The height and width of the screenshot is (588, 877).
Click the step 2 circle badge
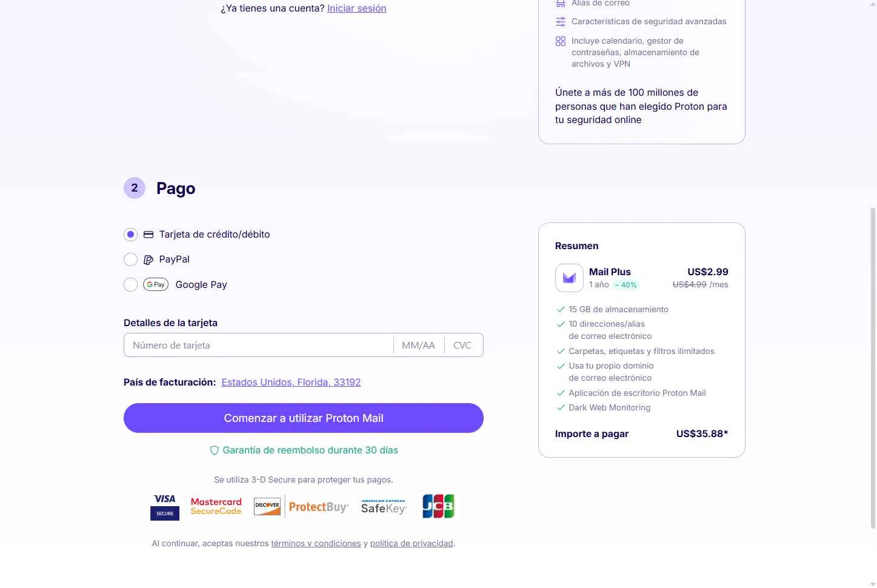click(135, 188)
